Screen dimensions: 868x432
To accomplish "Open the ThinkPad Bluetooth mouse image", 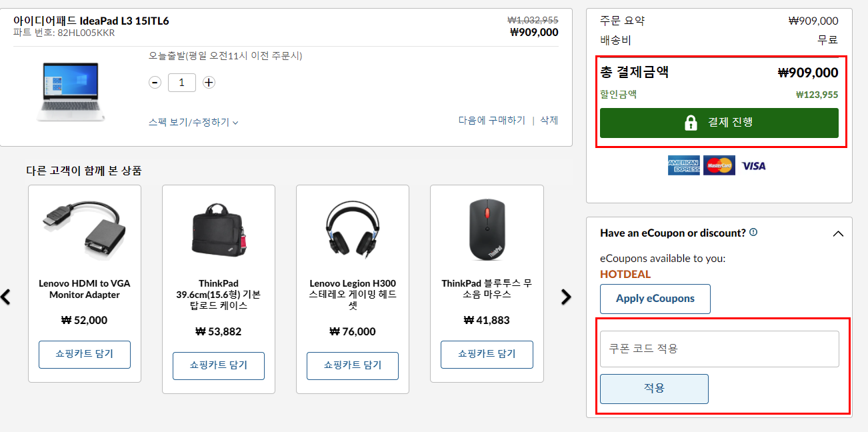I will pyautogui.click(x=487, y=230).
